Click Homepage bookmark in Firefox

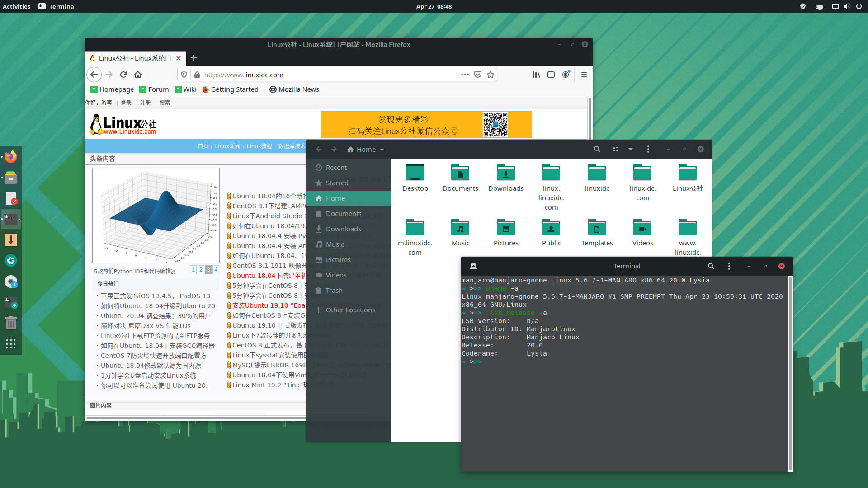pos(112,89)
